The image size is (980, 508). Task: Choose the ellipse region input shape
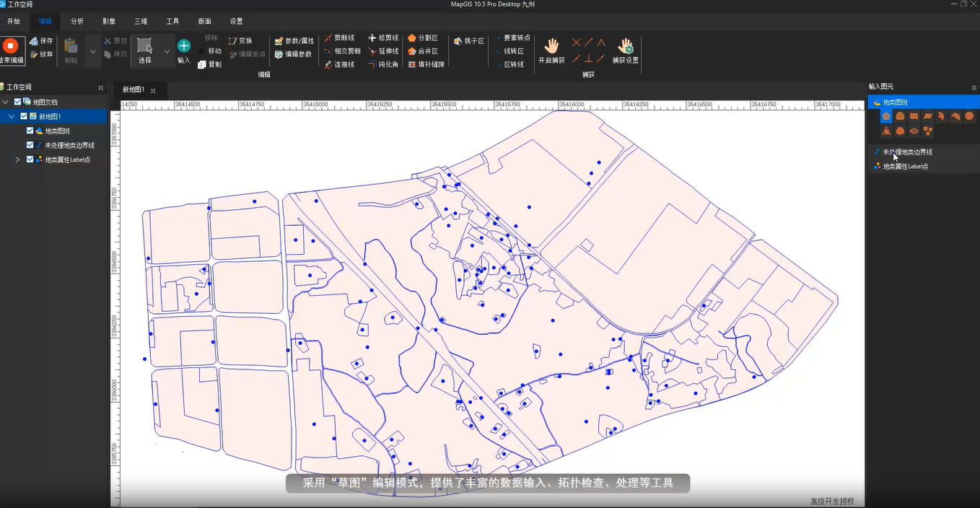(x=914, y=131)
